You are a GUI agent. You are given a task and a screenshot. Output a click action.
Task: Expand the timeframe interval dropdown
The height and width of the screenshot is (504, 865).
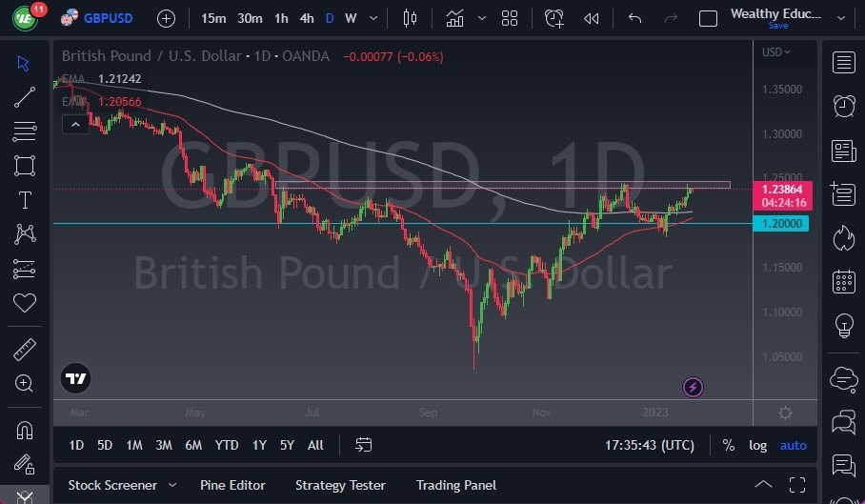pyautogui.click(x=373, y=18)
